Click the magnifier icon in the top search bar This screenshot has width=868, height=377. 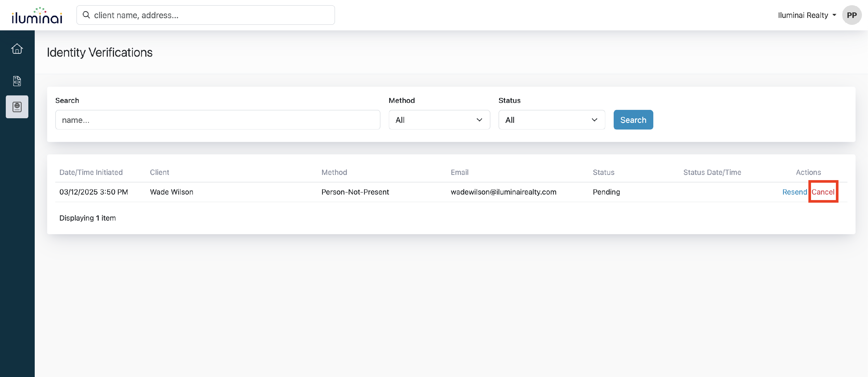coord(86,15)
